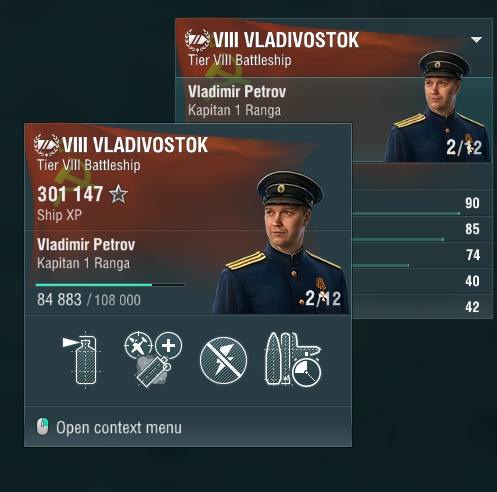Screen dimensions: 497x492
Task: Select the Repair Party and fighter consumable icon
Action: tap(153, 359)
